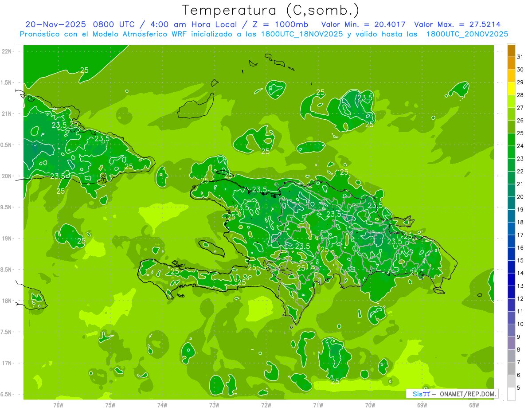
Task: Select the 'Valor Min. = 20.4017' text
Action: click(x=363, y=24)
